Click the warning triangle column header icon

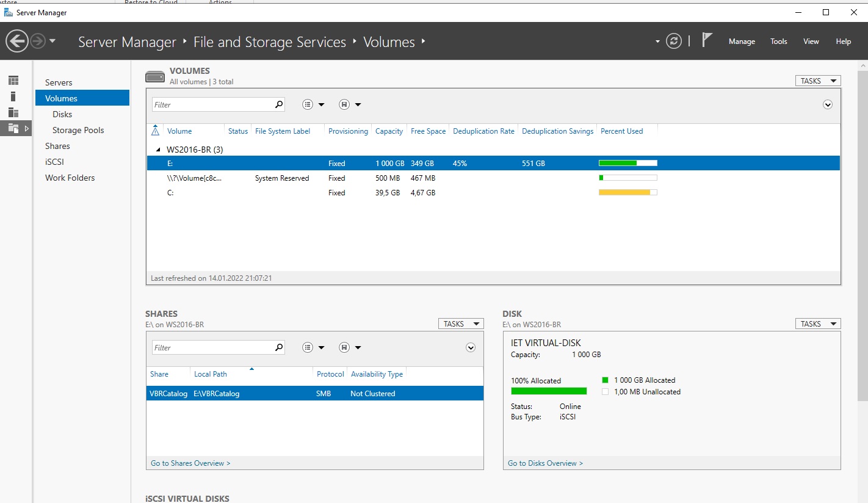(x=155, y=131)
